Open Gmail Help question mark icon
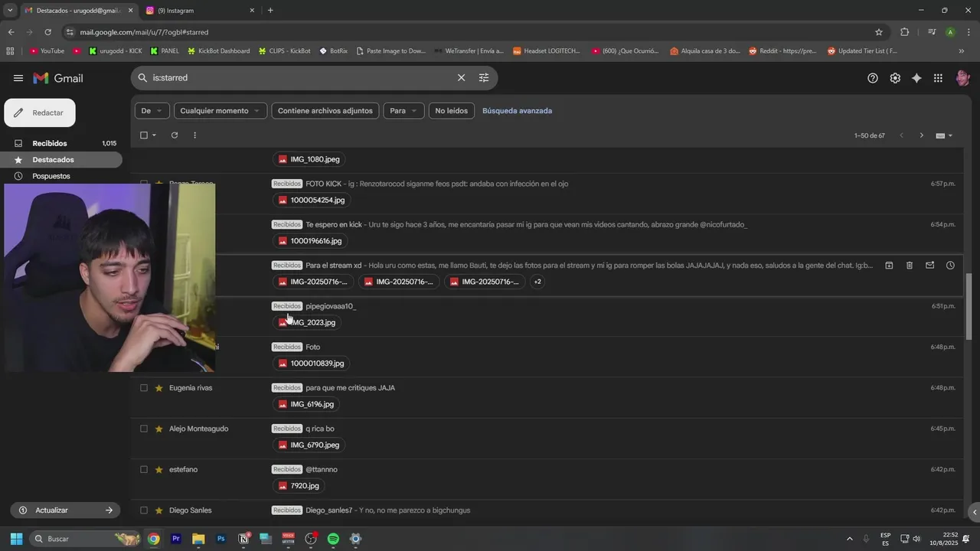Screen dimensions: 980x551 [873, 78]
